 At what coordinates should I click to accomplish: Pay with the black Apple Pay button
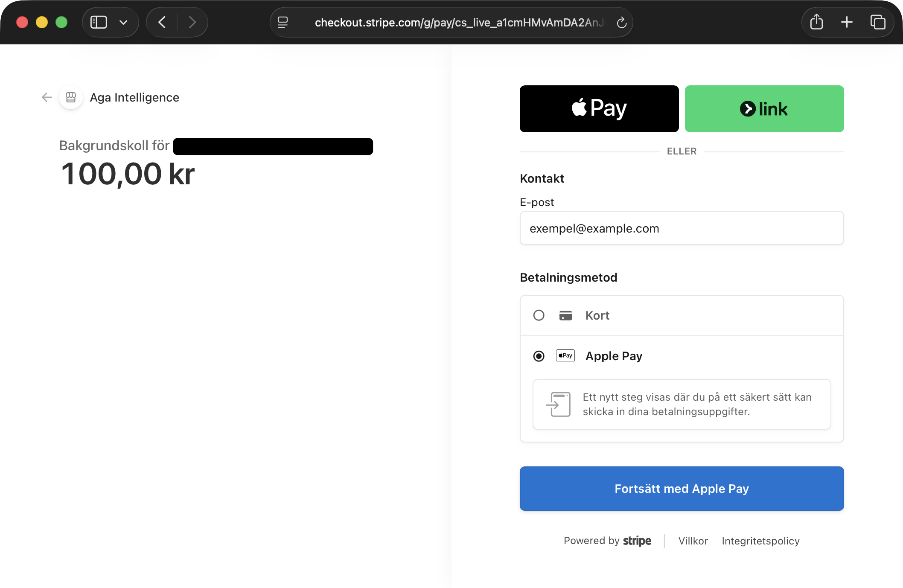(x=599, y=109)
